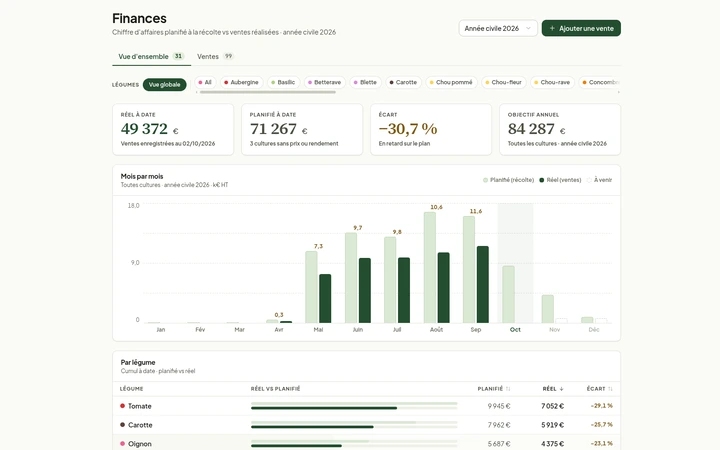Click the Sep real sales bar
This screenshot has width=720, height=450.
(x=483, y=284)
